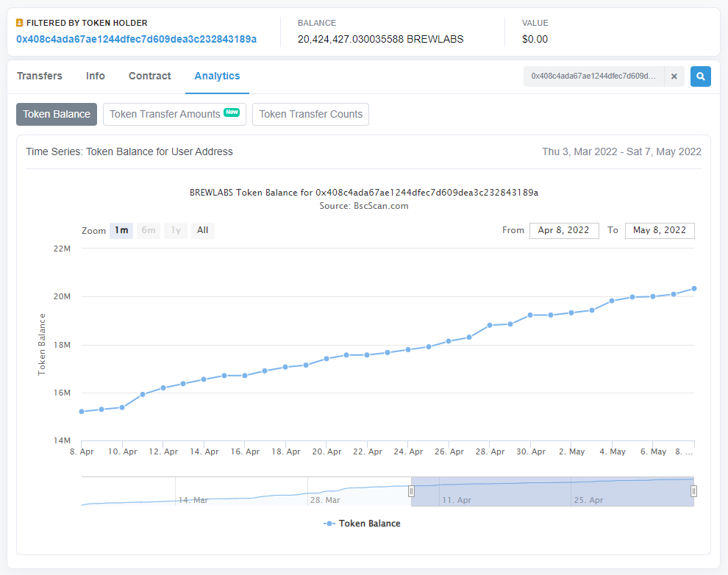Click the 28. Mar navigator label
This screenshot has width=728, height=575.
pyautogui.click(x=325, y=500)
